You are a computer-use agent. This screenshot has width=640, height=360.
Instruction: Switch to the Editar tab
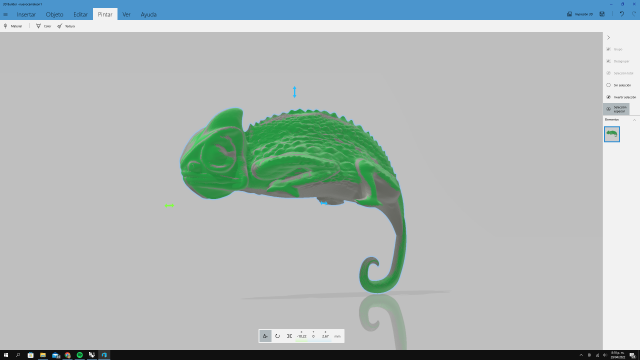tap(80, 14)
